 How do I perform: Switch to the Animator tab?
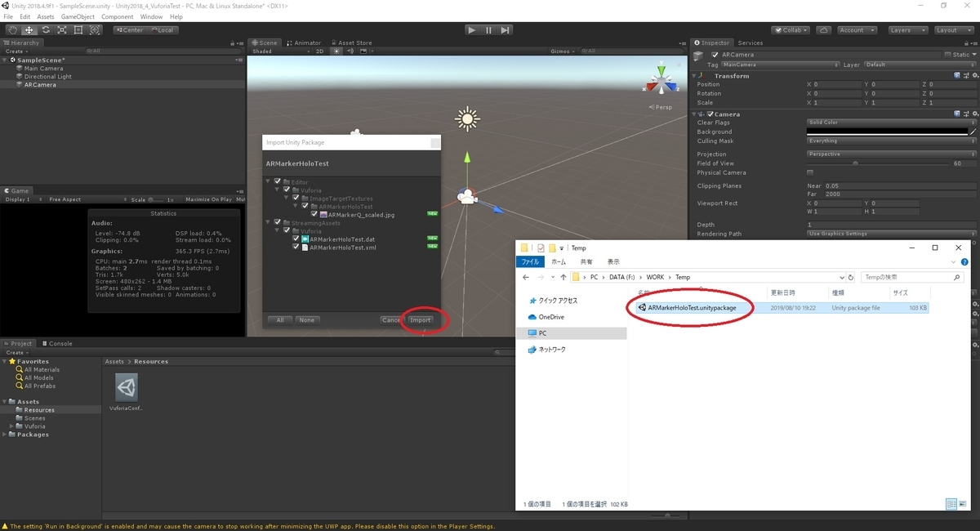[305, 42]
